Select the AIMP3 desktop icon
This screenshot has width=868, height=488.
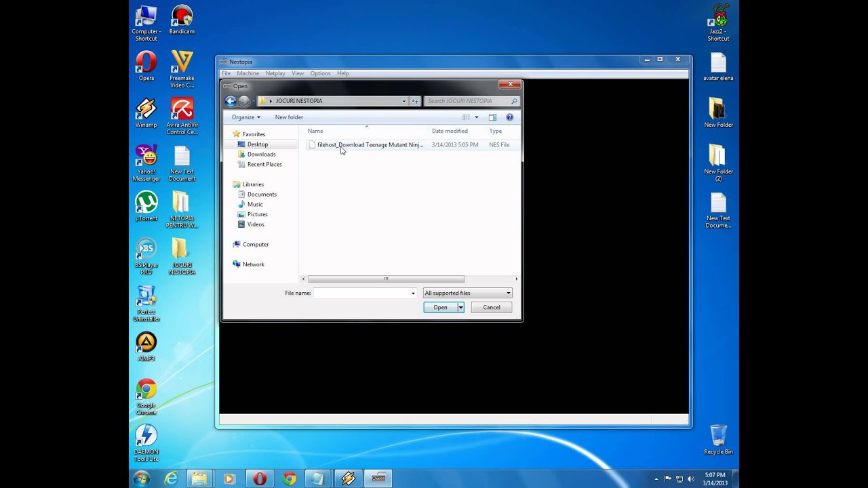tap(146, 347)
